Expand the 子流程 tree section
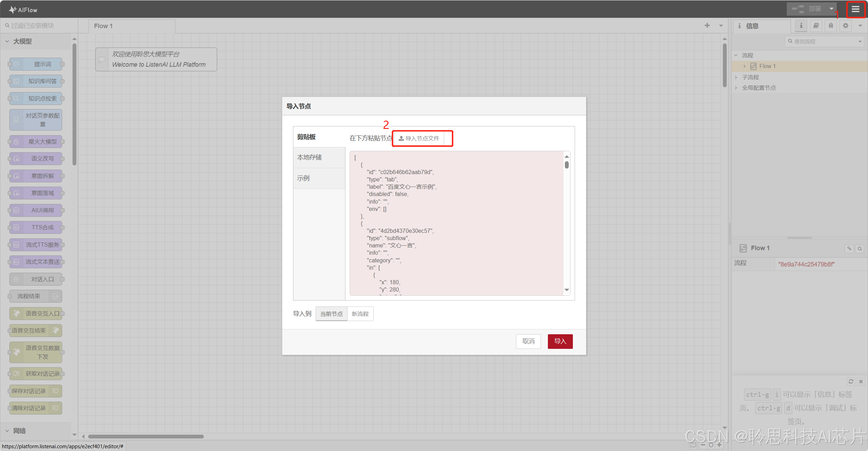This screenshot has height=451, width=868. point(736,77)
